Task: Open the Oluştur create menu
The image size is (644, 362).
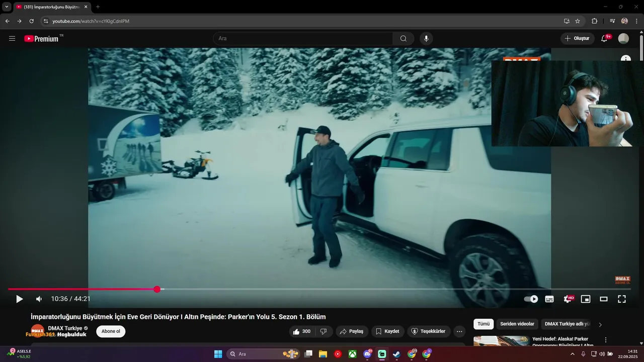Action: click(x=578, y=39)
